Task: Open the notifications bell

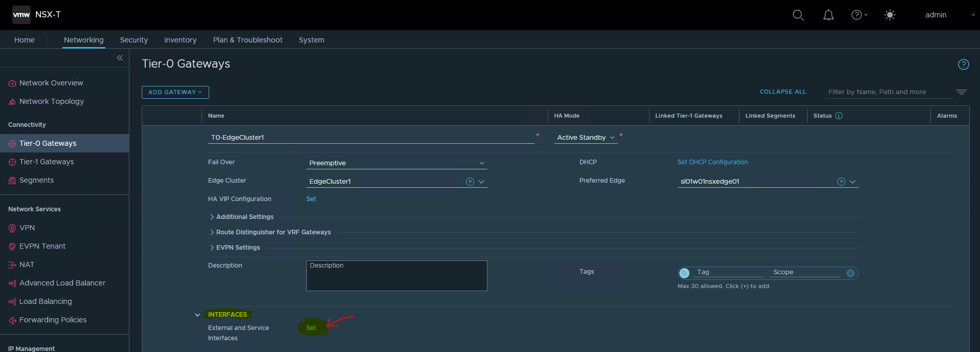Action: pyautogui.click(x=828, y=15)
